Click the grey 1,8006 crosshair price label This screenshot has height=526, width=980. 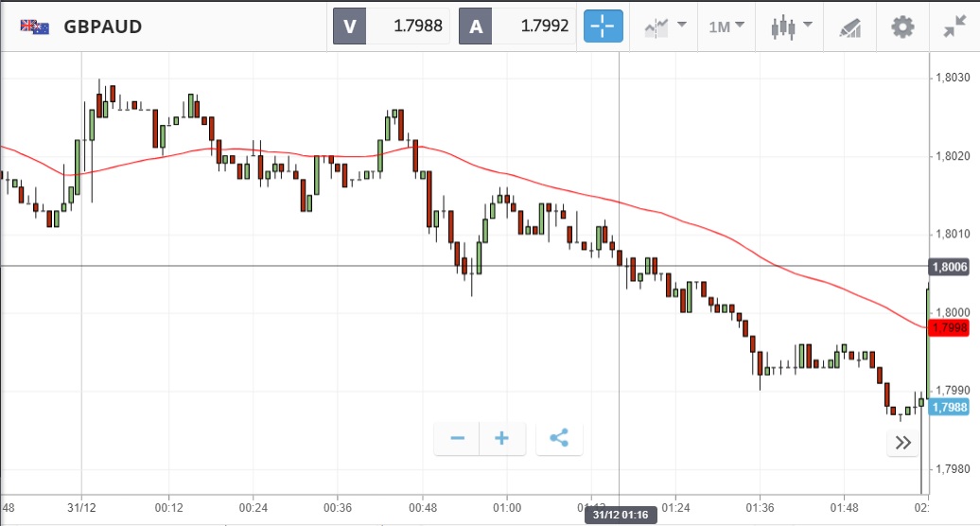coord(949,268)
